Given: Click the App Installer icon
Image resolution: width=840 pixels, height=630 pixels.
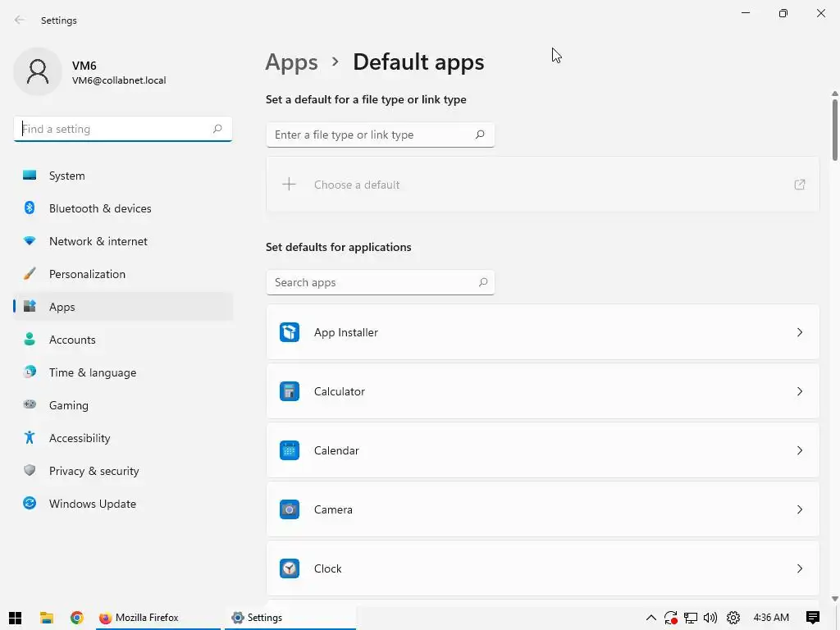Looking at the screenshot, I should click(x=290, y=332).
